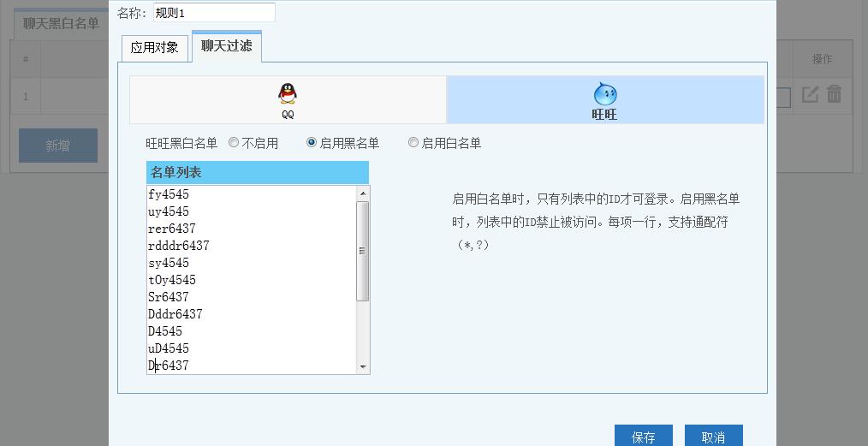Click the edit pencil icon in 操作 column
868x446 pixels.
pos(810,94)
